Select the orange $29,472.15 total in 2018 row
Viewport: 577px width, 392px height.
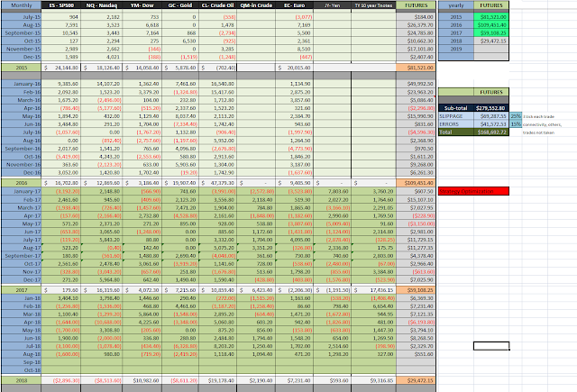pos(416,380)
